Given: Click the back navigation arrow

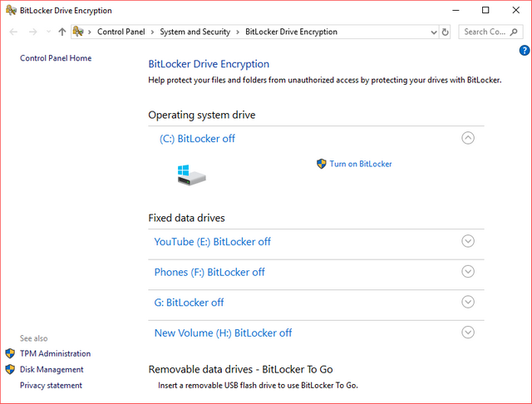Looking at the screenshot, I should pos(13,32).
